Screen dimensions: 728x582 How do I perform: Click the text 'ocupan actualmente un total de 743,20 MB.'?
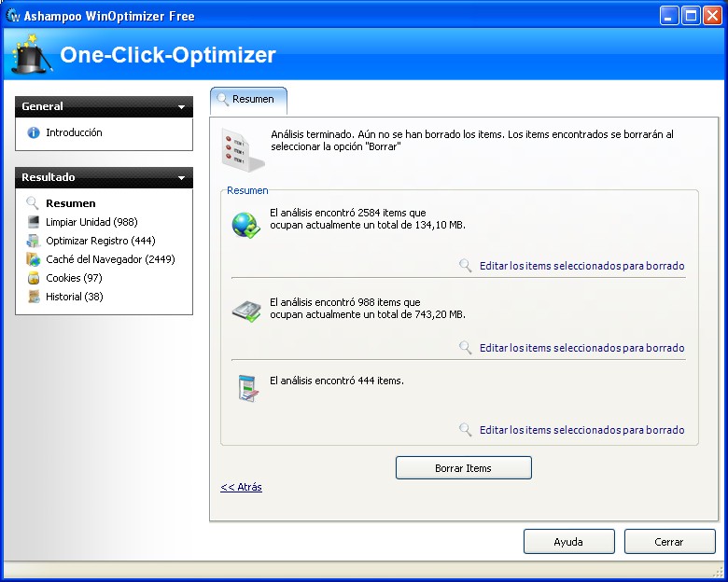point(368,314)
